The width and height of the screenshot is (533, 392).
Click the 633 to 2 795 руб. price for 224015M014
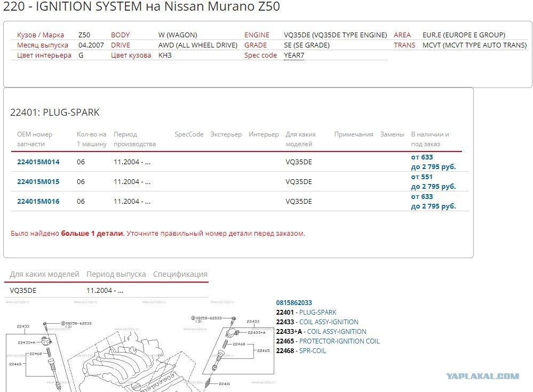(433, 162)
